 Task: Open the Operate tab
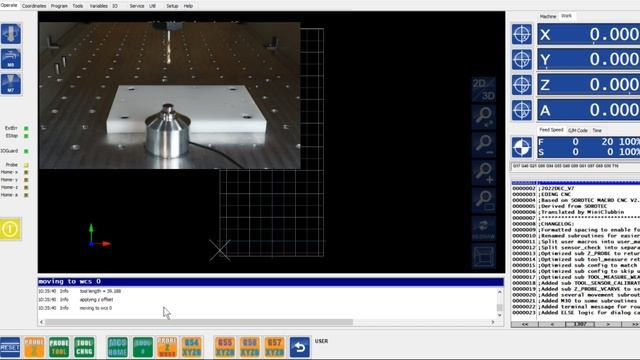(9, 5)
